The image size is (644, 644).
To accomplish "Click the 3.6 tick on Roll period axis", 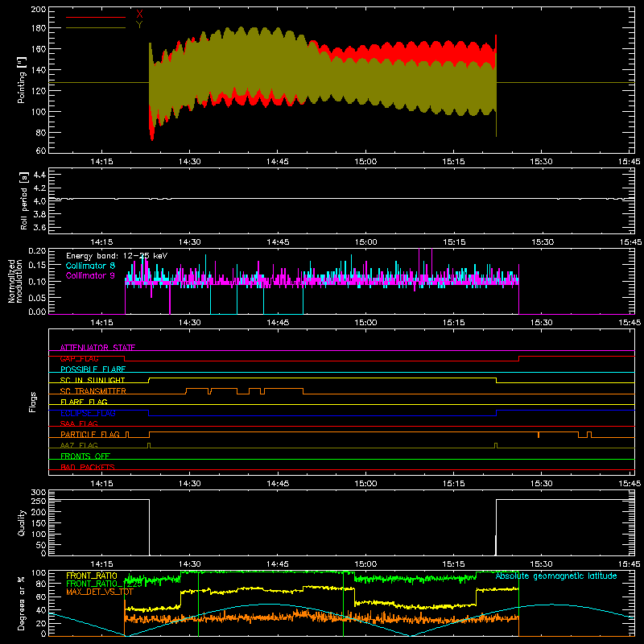I will [x=39, y=227].
